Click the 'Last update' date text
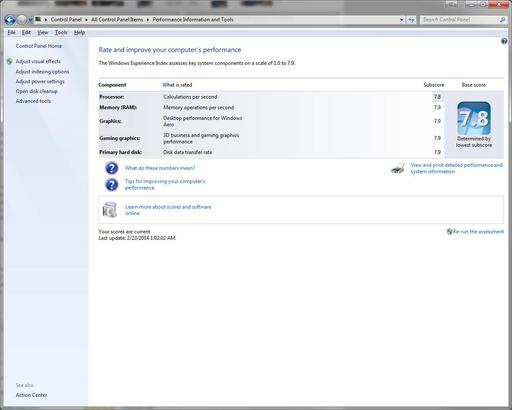512x410 pixels. point(137,238)
